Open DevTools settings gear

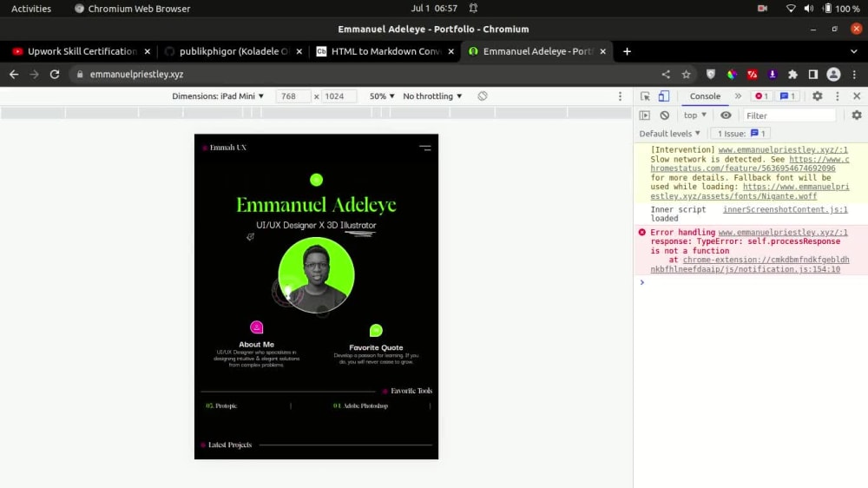pyautogui.click(x=818, y=96)
